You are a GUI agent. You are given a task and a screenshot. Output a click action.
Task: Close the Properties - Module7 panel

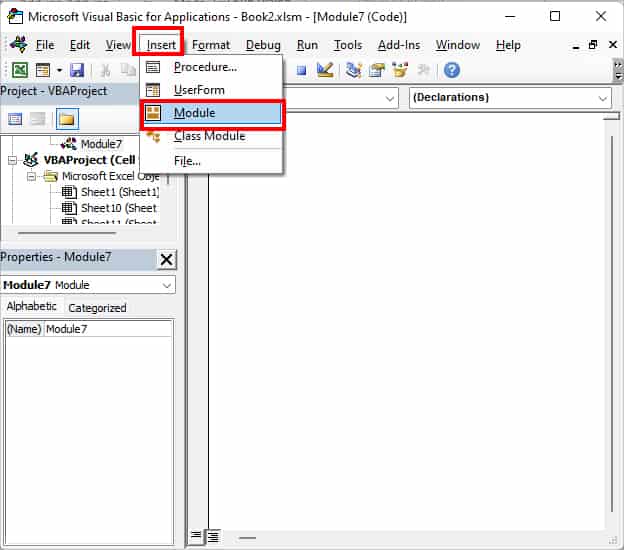[166, 259]
